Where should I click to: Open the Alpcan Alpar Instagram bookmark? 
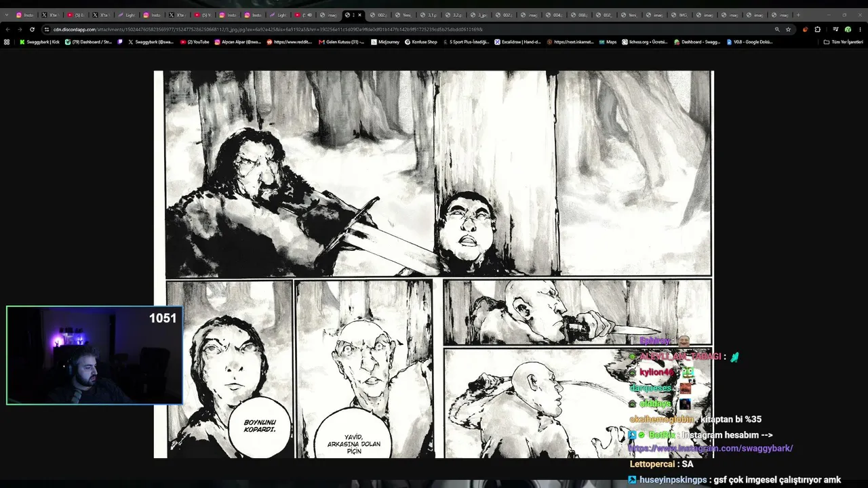click(237, 42)
